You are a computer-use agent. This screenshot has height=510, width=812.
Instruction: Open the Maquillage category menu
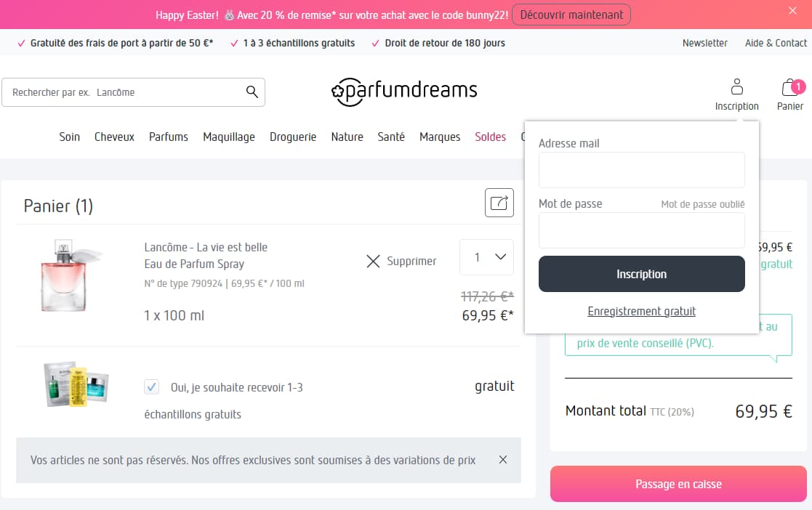(229, 137)
